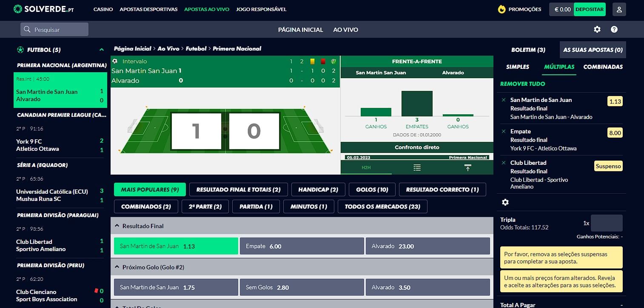
Task: Switch to H2H tab
Action: click(x=366, y=168)
